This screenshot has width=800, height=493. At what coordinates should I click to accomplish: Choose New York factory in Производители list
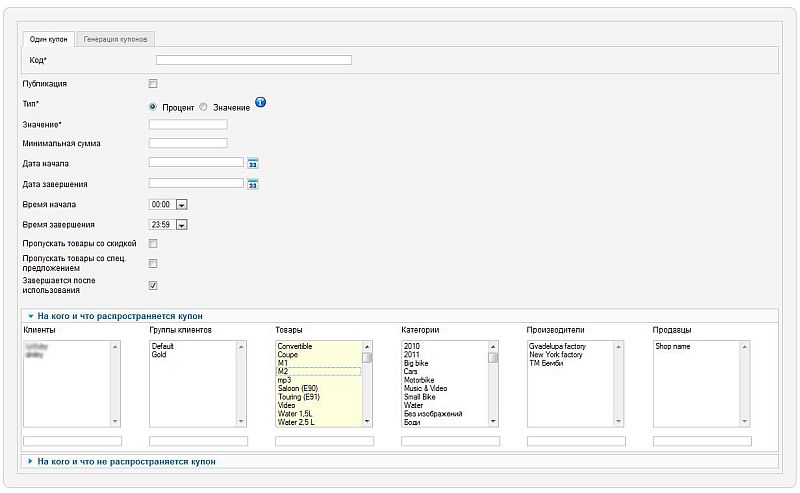558,355
